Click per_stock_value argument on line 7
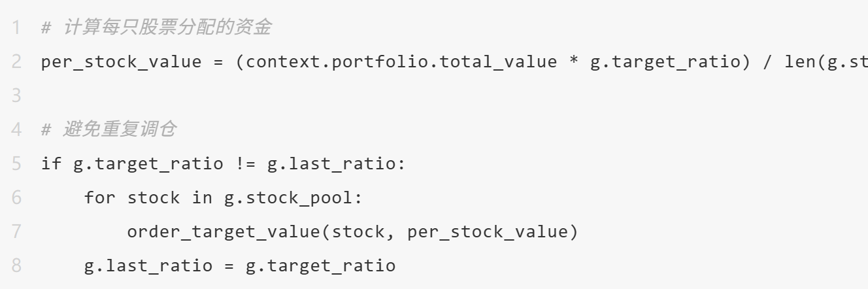Viewport: 868px width, 289px height. click(x=488, y=231)
